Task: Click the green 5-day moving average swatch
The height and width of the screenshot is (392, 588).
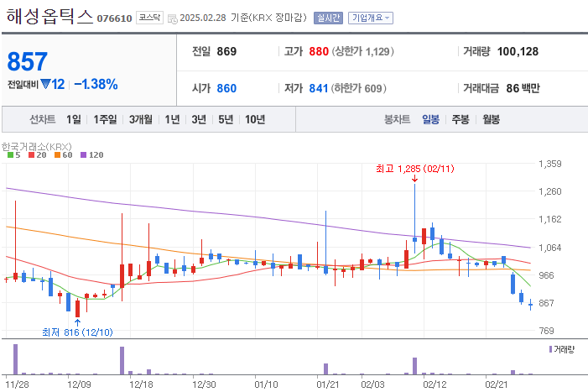Action: click(x=10, y=155)
